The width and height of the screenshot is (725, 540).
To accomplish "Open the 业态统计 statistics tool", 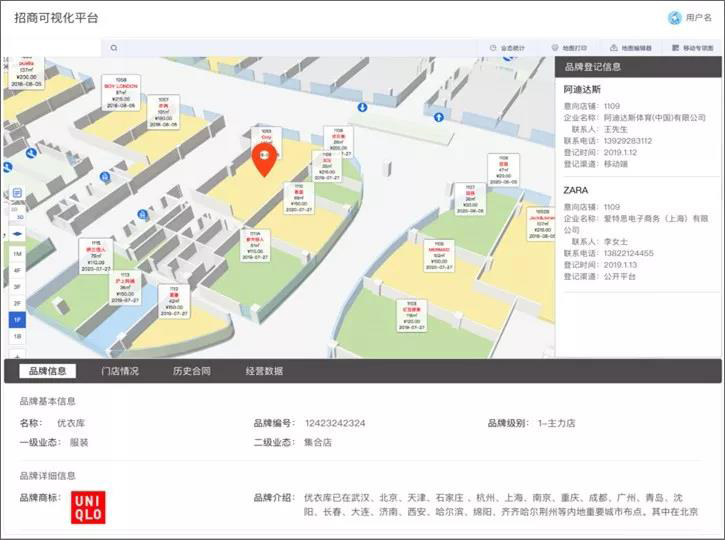I will click(509, 48).
